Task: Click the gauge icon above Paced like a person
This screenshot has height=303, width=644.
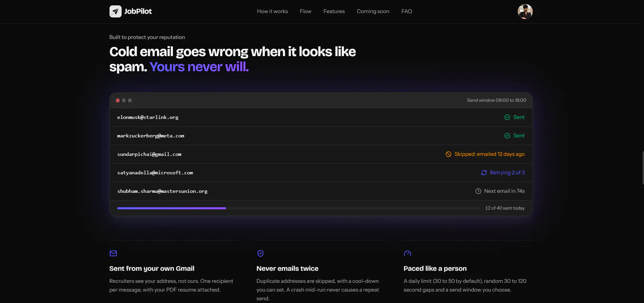Action: point(407,253)
